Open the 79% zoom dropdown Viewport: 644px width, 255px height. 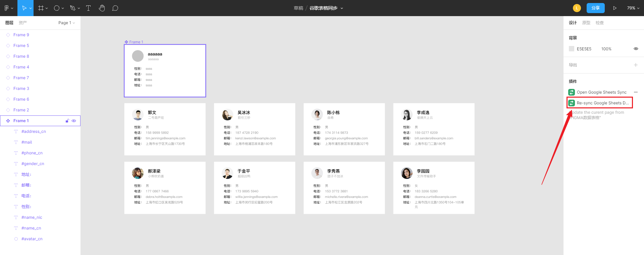[633, 8]
